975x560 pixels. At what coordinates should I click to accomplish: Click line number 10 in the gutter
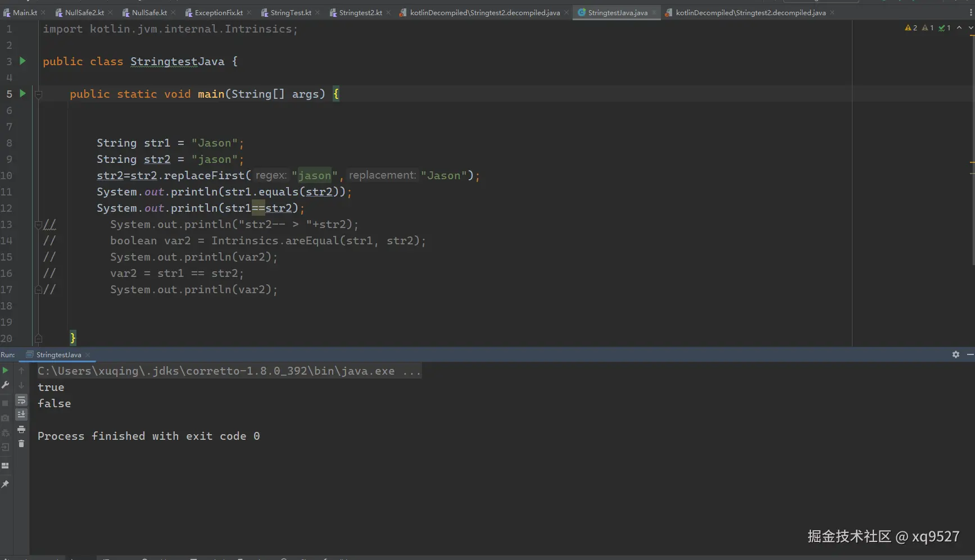(6, 176)
